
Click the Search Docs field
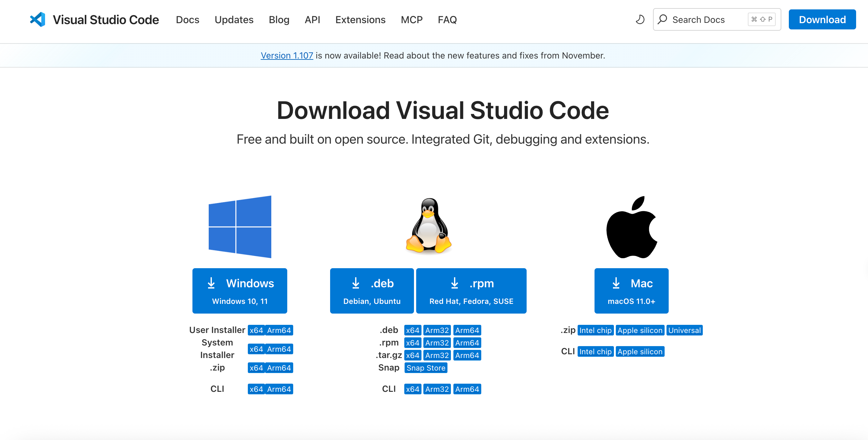[717, 19]
